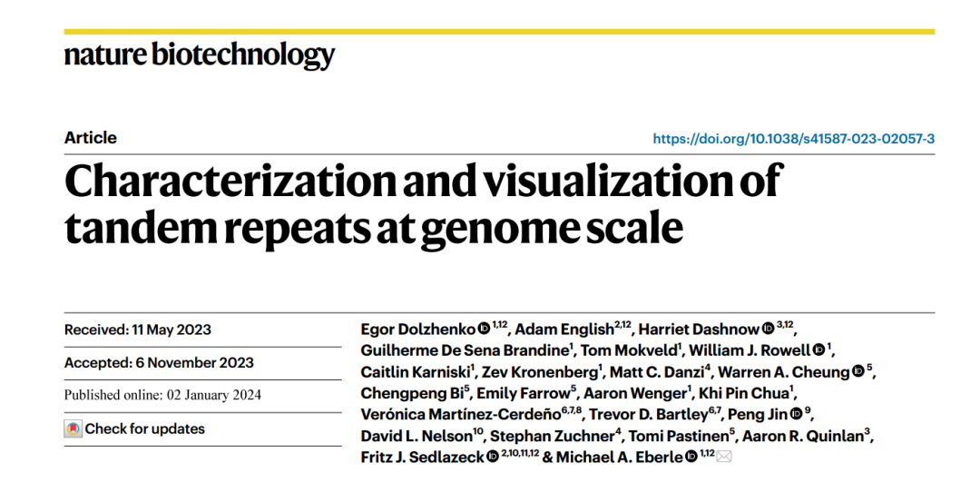Screen dimensions: 980x492
Task: Click the Article type label
Action: tap(91, 138)
